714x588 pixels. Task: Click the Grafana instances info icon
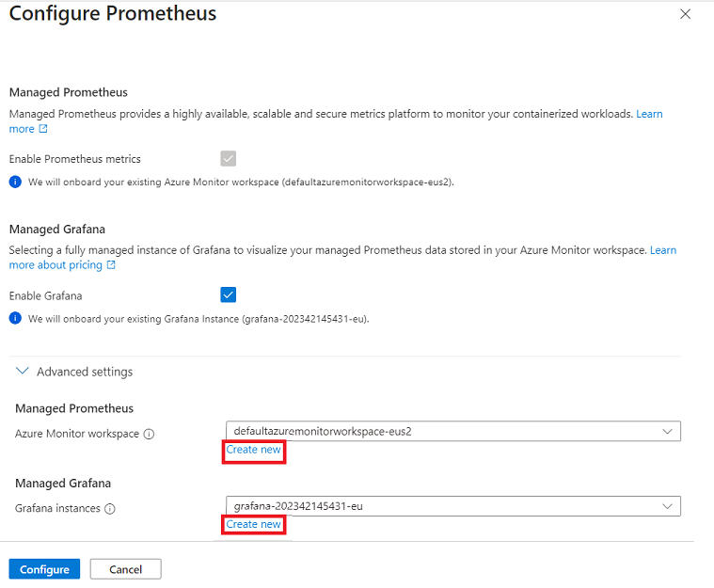(x=110, y=509)
